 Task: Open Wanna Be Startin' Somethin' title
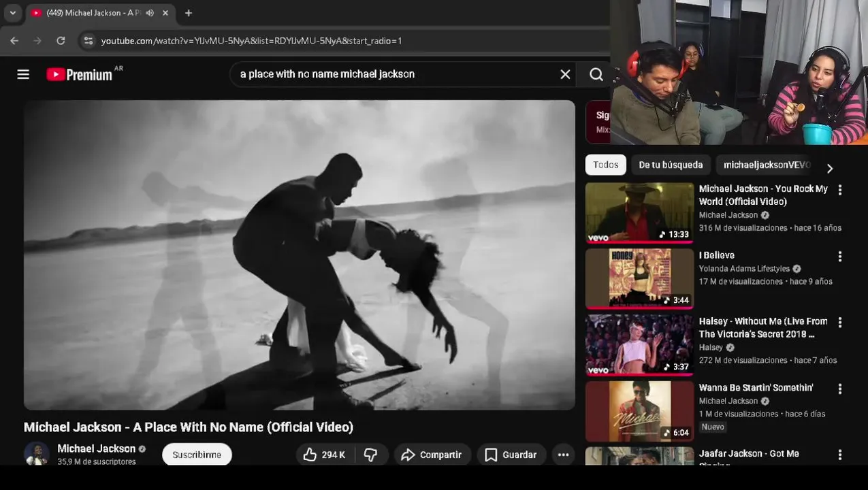[x=756, y=388]
